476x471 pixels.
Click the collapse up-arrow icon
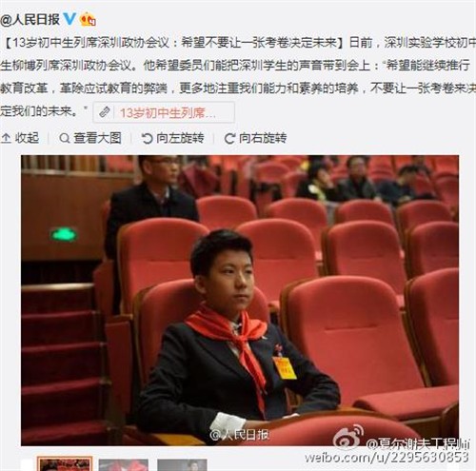click(6, 138)
